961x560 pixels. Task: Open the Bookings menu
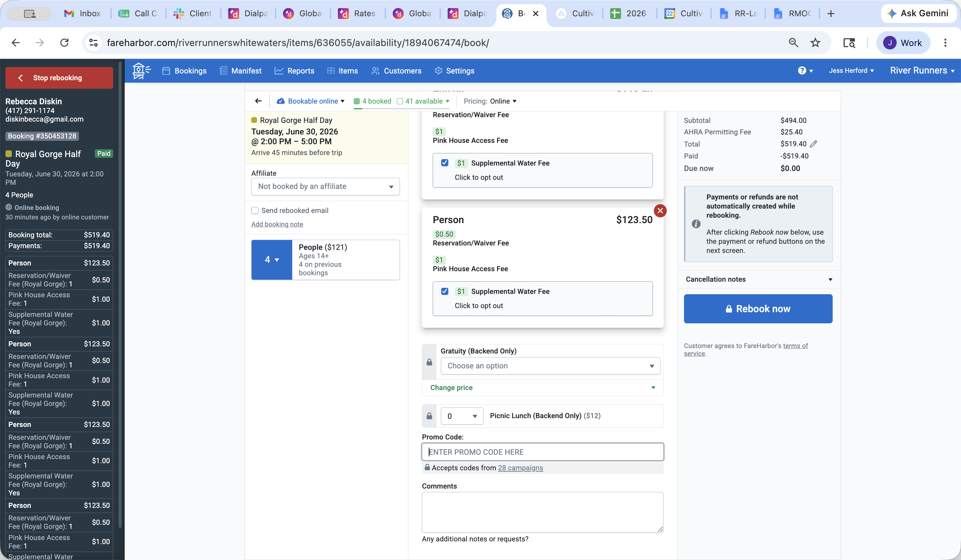click(185, 71)
